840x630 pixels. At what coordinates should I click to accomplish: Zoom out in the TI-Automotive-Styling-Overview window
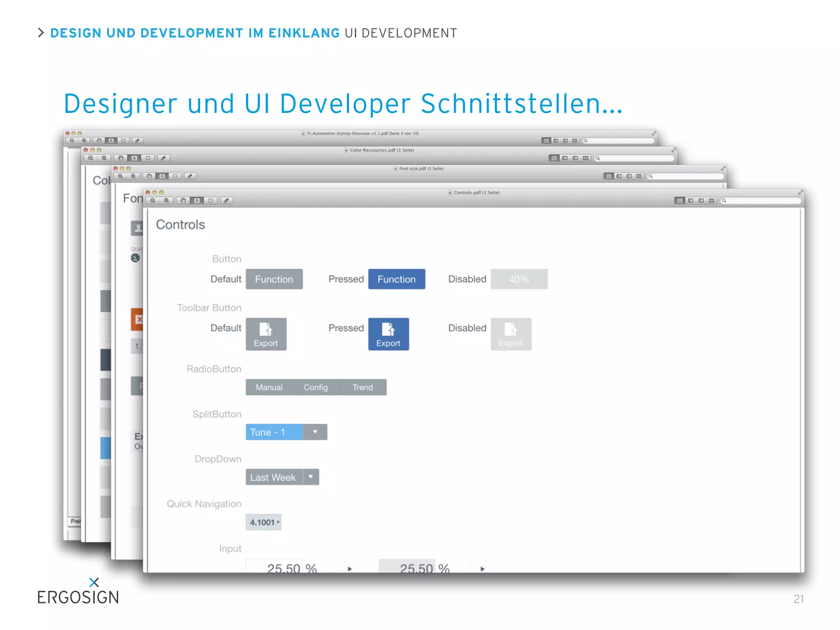pos(72,141)
